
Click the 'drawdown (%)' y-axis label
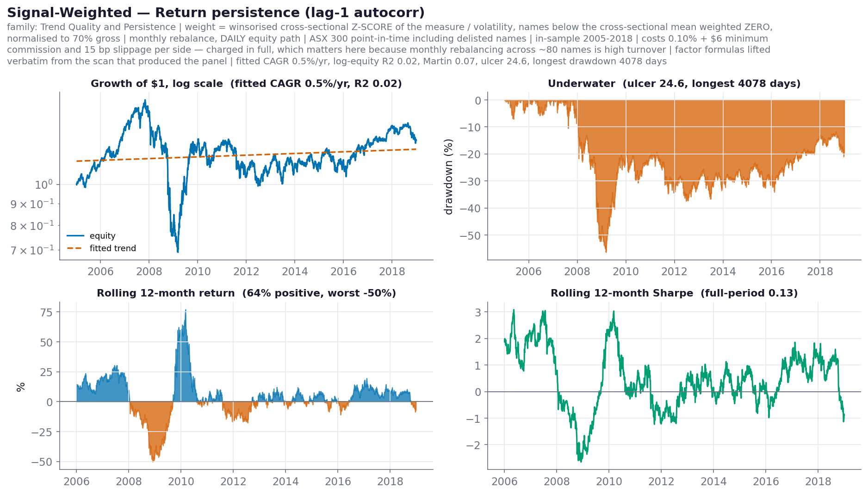(448, 177)
